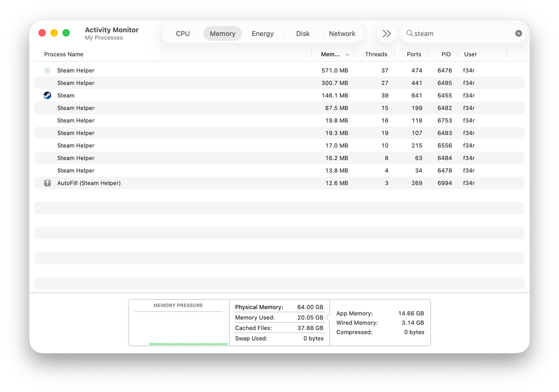Viewport: 559px width, 392px height.
Task: Close the Activity Monitor window
Action: tap(42, 33)
